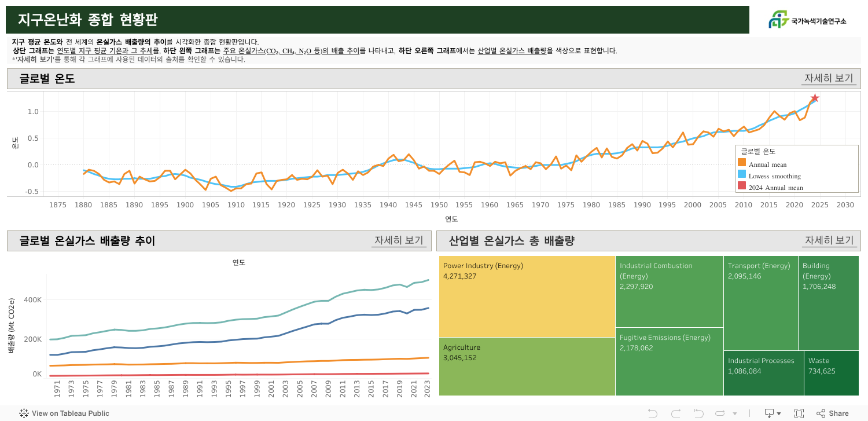
Task: Click the red star 2024 data point
Action: [x=815, y=98]
